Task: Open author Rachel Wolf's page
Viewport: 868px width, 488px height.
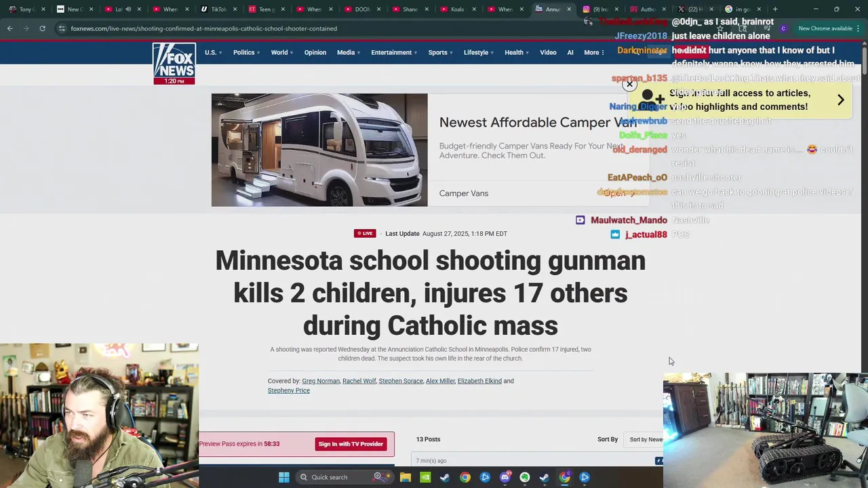Action: click(x=359, y=381)
